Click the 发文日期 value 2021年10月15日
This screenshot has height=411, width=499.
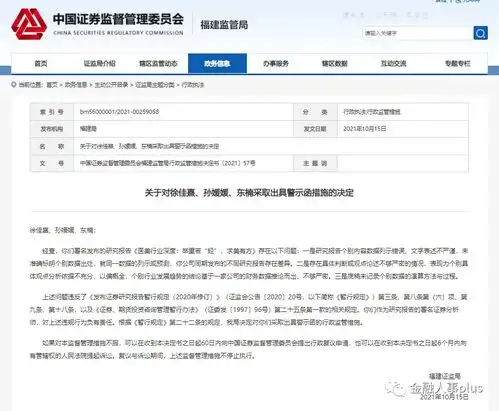click(365, 129)
